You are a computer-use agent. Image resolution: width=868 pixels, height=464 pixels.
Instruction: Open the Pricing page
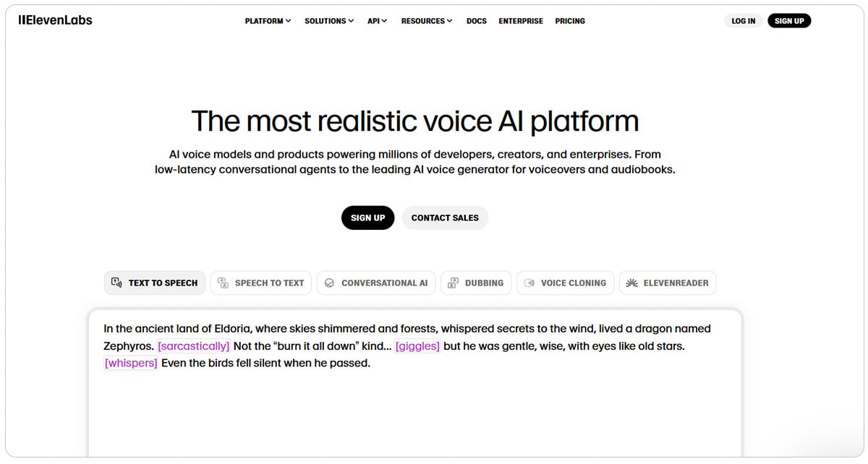(570, 21)
